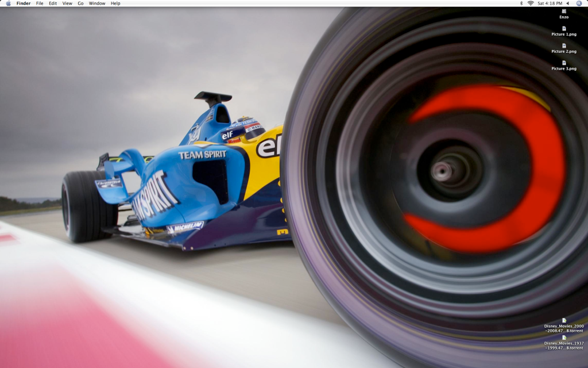Click the Bluetooth status icon
Image resolution: width=588 pixels, height=368 pixels.
coord(521,3)
